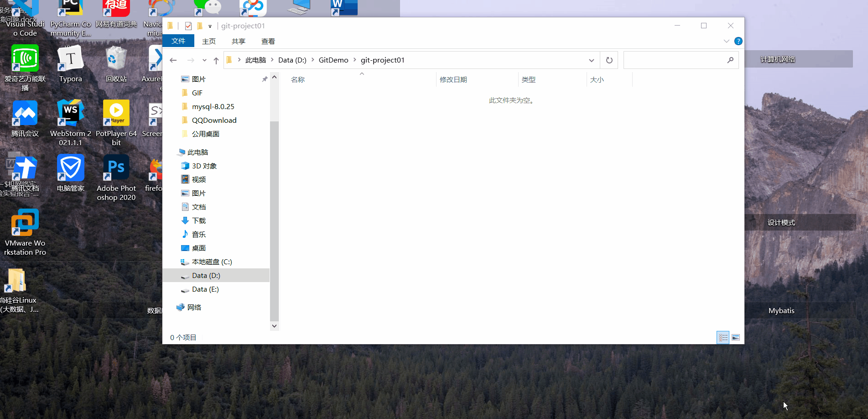The height and width of the screenshot is (419, 868).
Task: Refresh the current folder
Action: (x=609, y=60)
